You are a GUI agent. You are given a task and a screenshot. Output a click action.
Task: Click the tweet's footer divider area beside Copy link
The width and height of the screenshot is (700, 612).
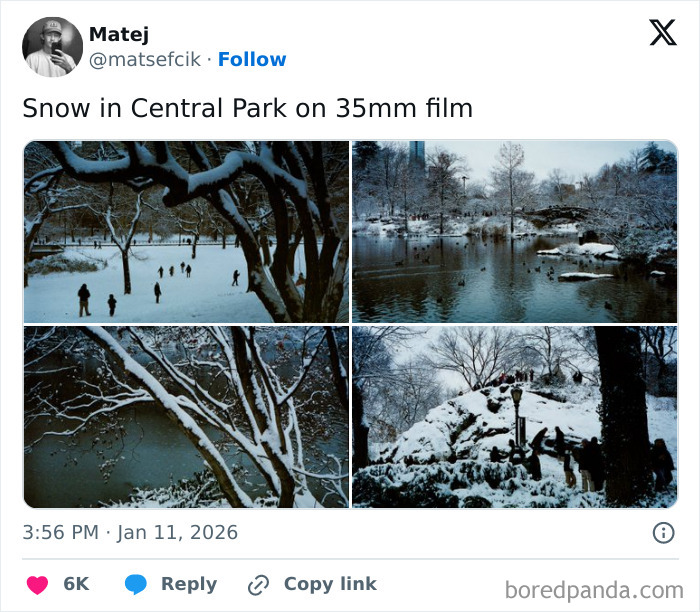click(440, 585)
